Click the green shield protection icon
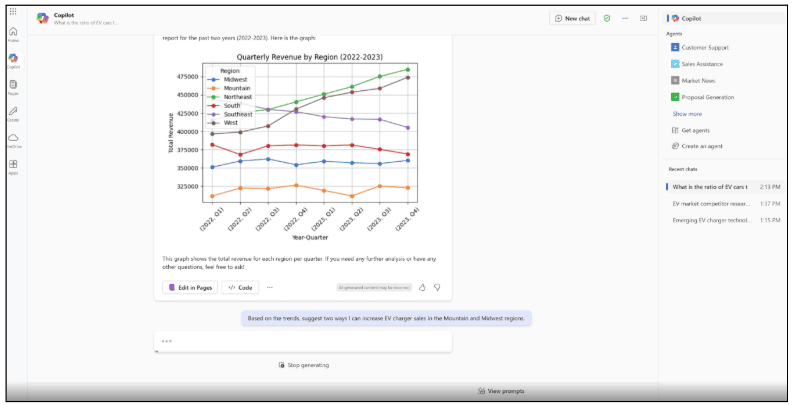 (607, 18)
